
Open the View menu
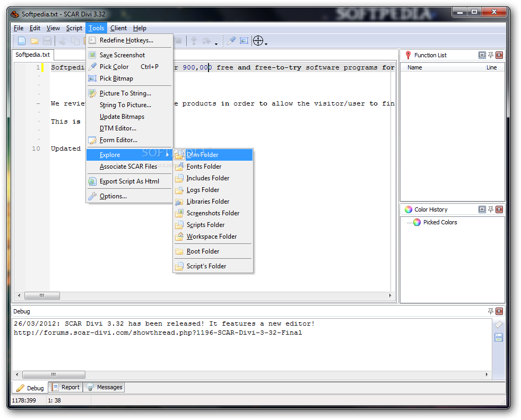click(x=53, y=28)
